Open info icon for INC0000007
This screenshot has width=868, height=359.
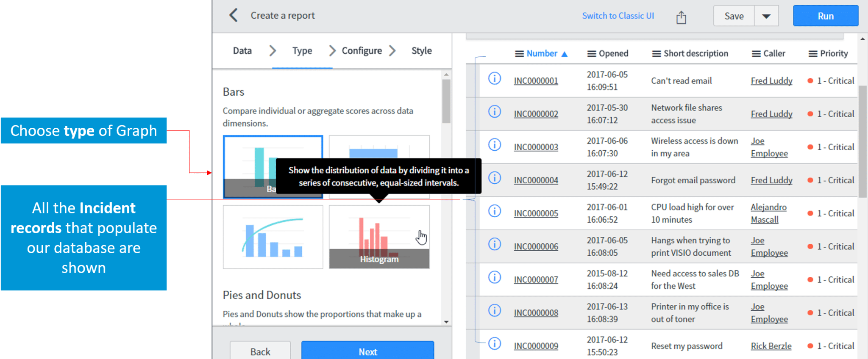pyautogui.click(x=494, y=277)
